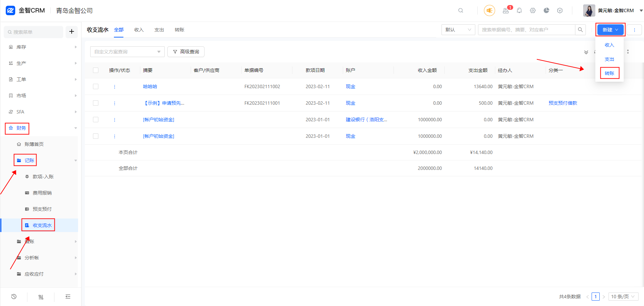Open row actions menu for 哈哈哈

115,87
